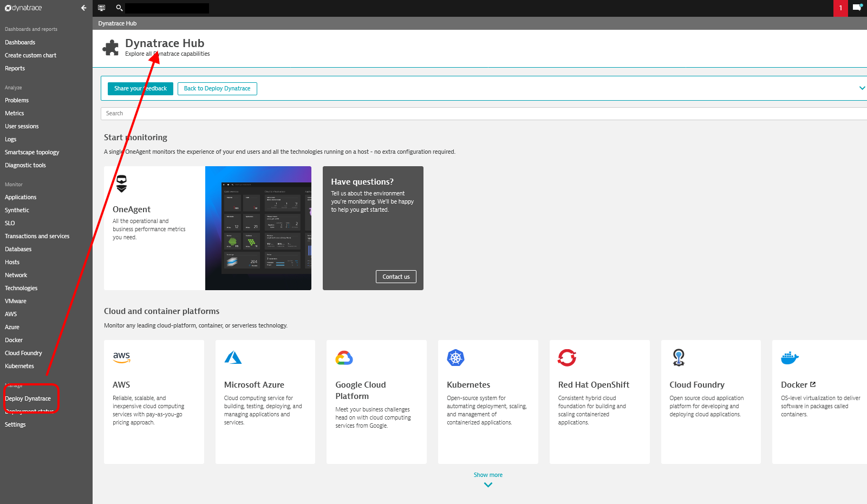Click the Google Cloud Platform logo
867x504 pixels.
click(344, 357)
